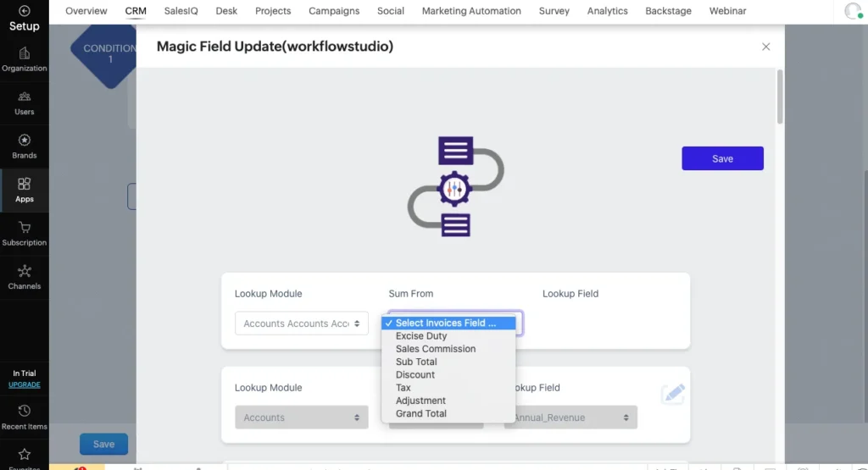Open the Overview tab
868x470 pixels.
pyautogui.click(x=86, y=11)
